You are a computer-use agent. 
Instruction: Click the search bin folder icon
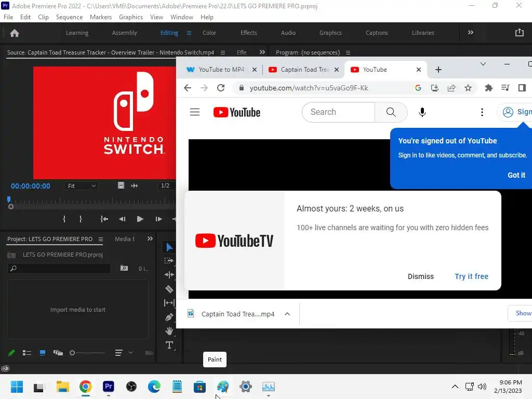pyautogui.click(x=124, y=269)
